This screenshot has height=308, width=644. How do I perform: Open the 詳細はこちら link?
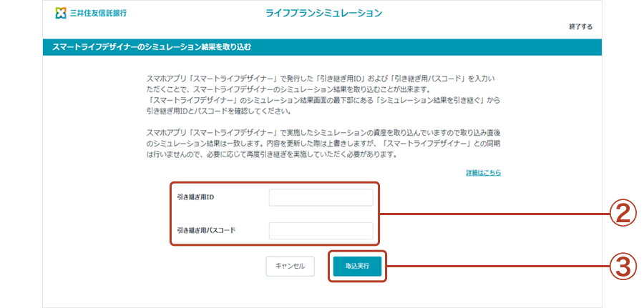[x=484, y=173]
